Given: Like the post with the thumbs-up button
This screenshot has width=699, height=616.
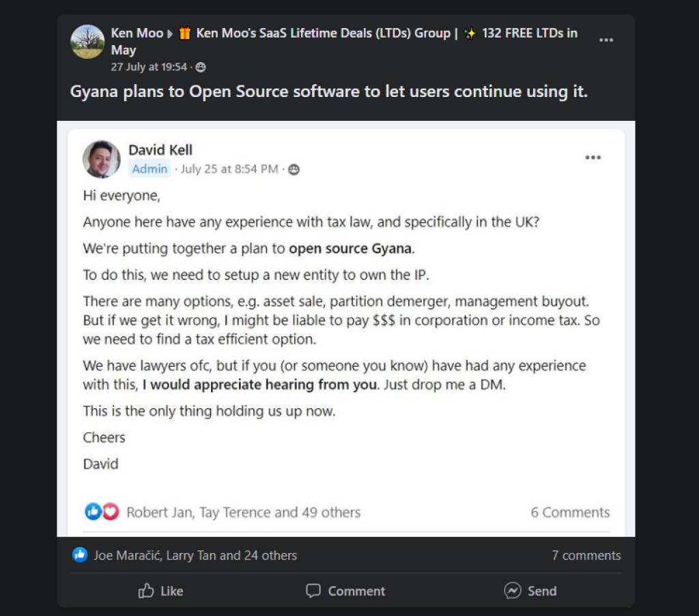Looking at the screenshot, I should click(x=160, y=591).
